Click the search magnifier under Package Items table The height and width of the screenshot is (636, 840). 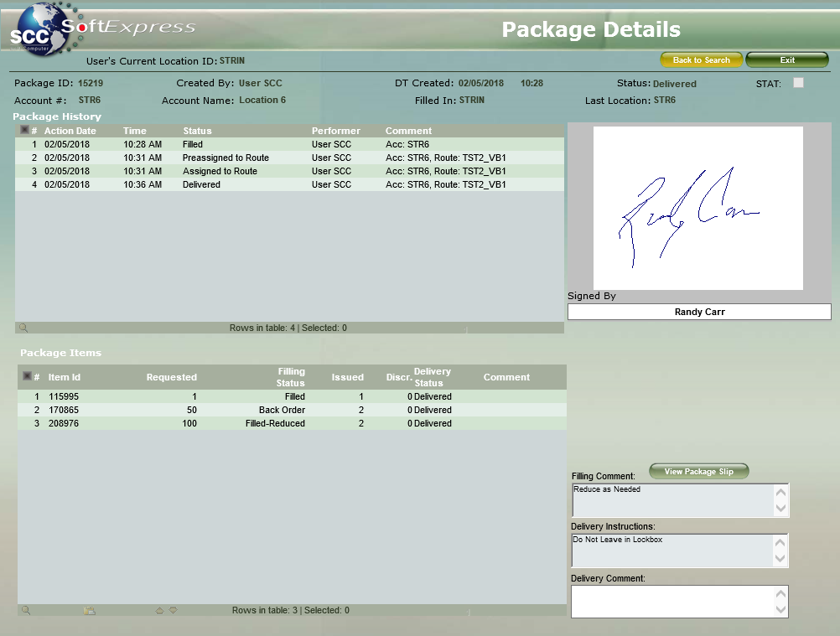coord(26,611)
